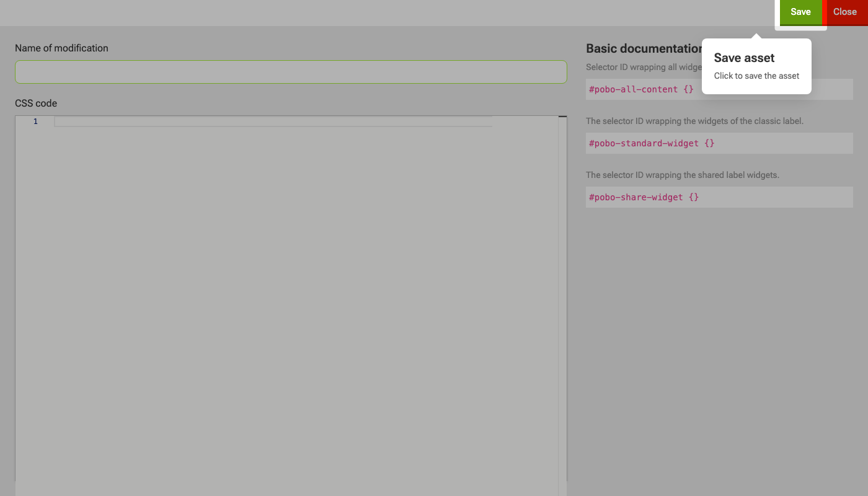Click the Basic documentation heading
868x496 pixels.
pos(644,49)
